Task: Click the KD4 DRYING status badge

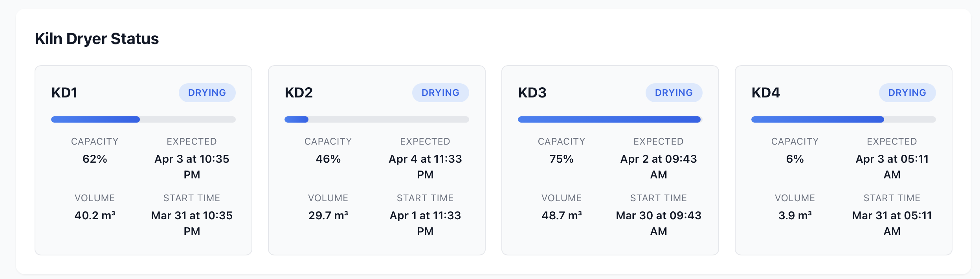Action: (907, 93)
